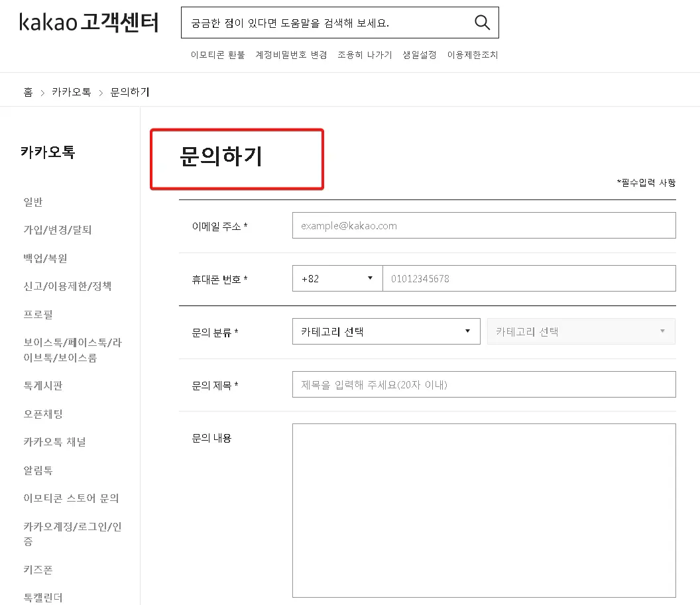Open the 계정비밀번호 변경 quick link
This screenshot has width=700, height=605.
[291, 55]
